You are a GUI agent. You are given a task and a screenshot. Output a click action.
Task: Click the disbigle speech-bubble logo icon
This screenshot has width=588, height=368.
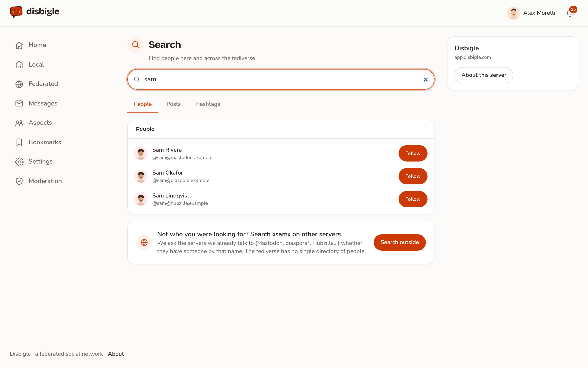16,12
